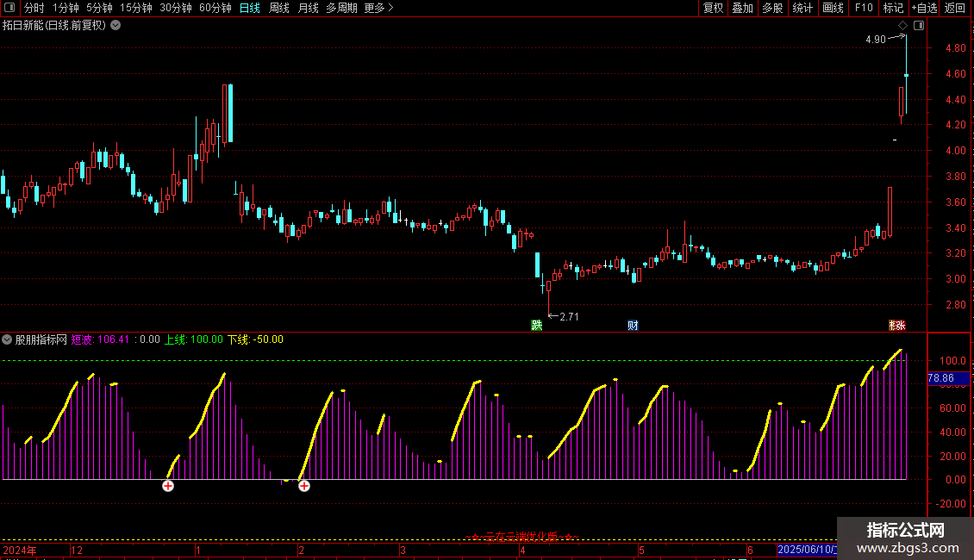974x560 pixels.
Task: Click the 2.71 low price label
Action: pyautogui.click(x=569, y=317)
